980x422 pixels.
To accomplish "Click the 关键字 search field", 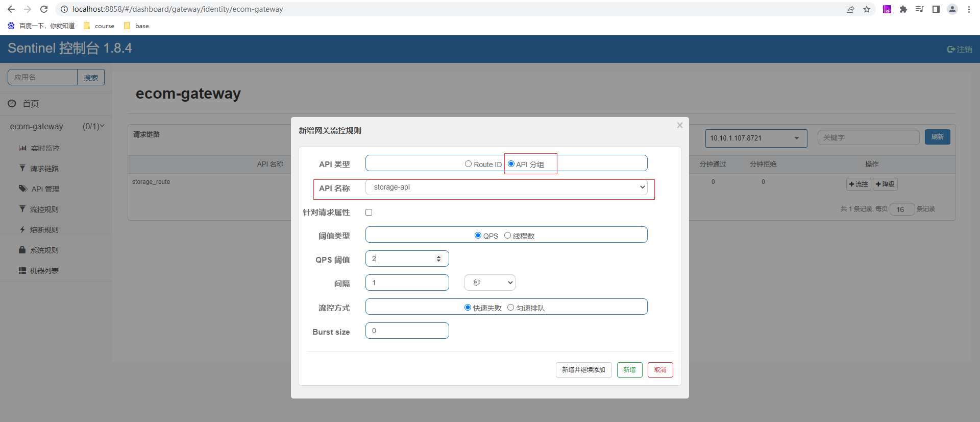I will click(868, 137).
